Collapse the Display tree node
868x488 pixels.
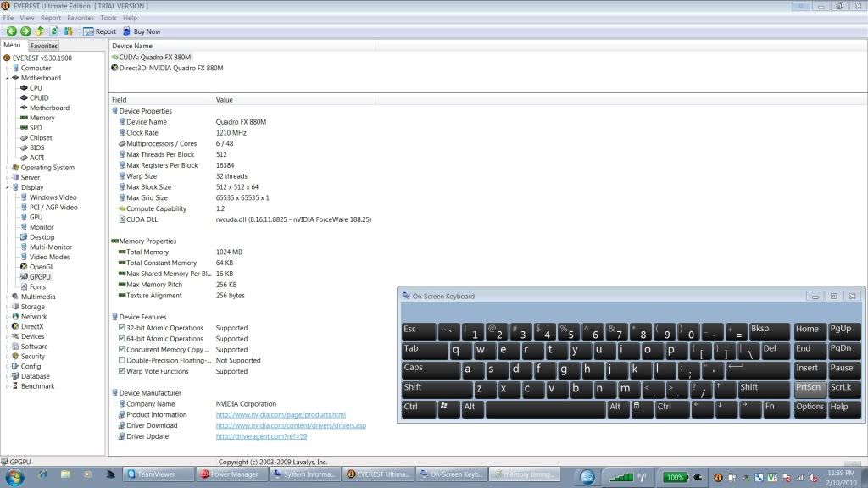(7, 187)
